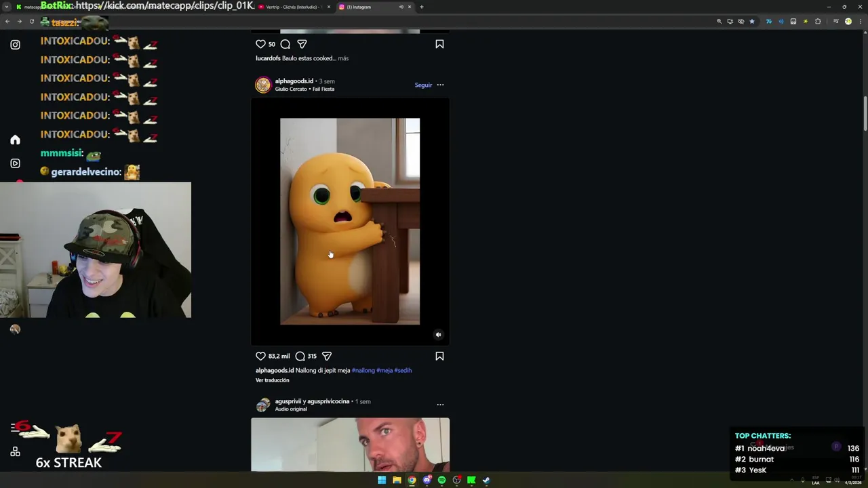Go forward in the browser
This screenshot has height=488, width=868.
click(x=19, y=21)
